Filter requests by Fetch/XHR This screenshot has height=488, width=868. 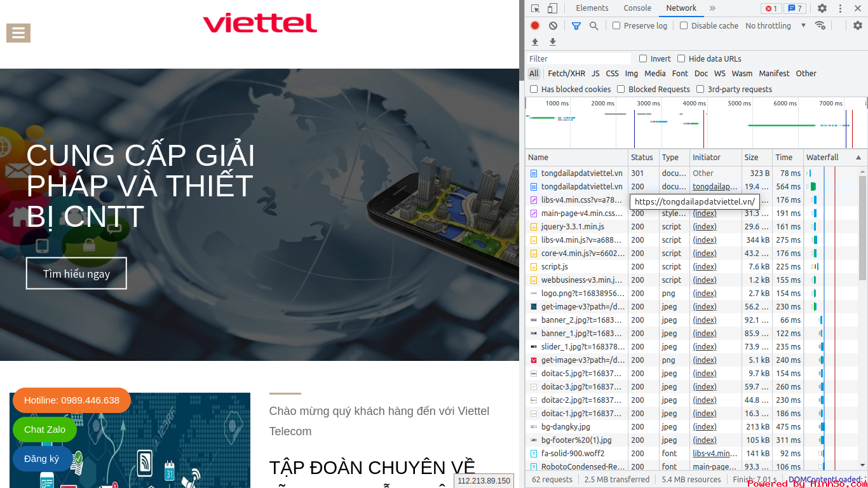566,74
